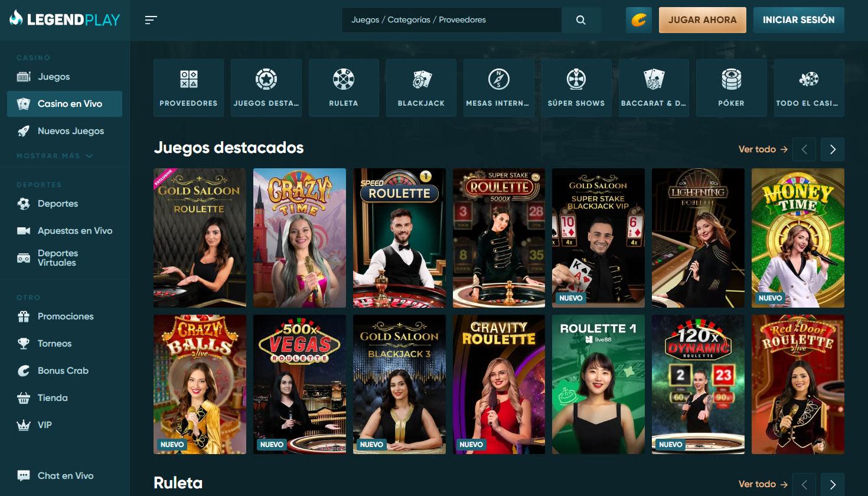This screenshot has height=496, width=868.
Task: Open Gold Saloon Blackjack 3 game
Action: tap(399, 384)
